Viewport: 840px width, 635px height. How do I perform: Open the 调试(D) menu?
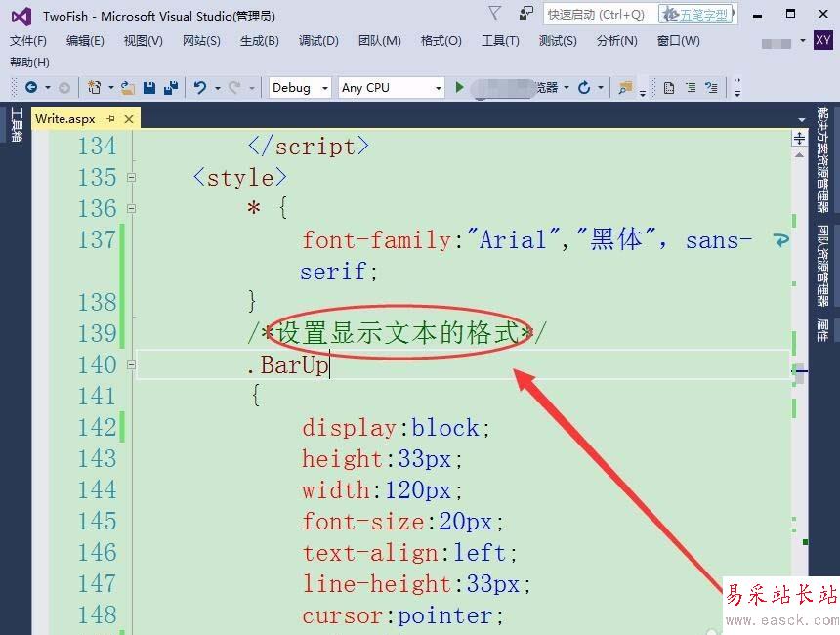tap(318, 41)
